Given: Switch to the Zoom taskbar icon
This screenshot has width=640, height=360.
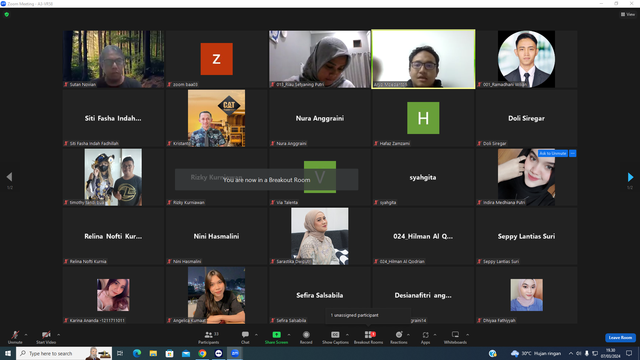Looking at the screenshot, I should (x=235, y=353).
